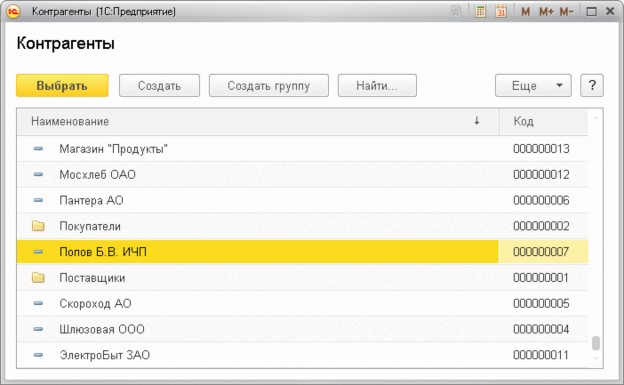Click the item icon beside Магазин "Продукты"
Viewport: 624px width, 385px height.
(38, 149)
